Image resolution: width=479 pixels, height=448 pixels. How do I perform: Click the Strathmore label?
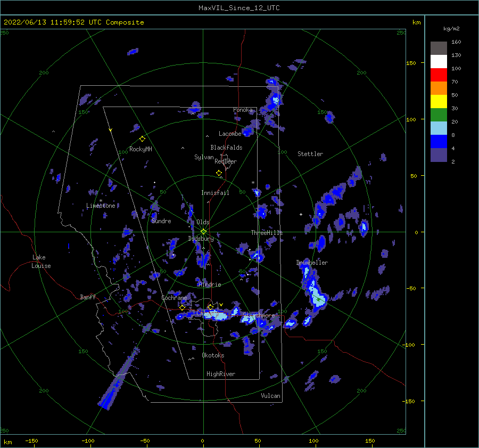click(x=259, y=315)
